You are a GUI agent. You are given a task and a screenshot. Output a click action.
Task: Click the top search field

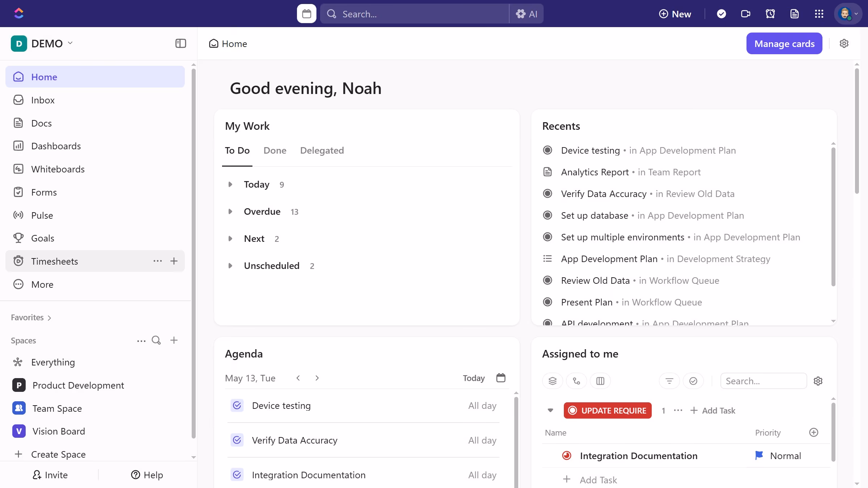pos(414,14)
